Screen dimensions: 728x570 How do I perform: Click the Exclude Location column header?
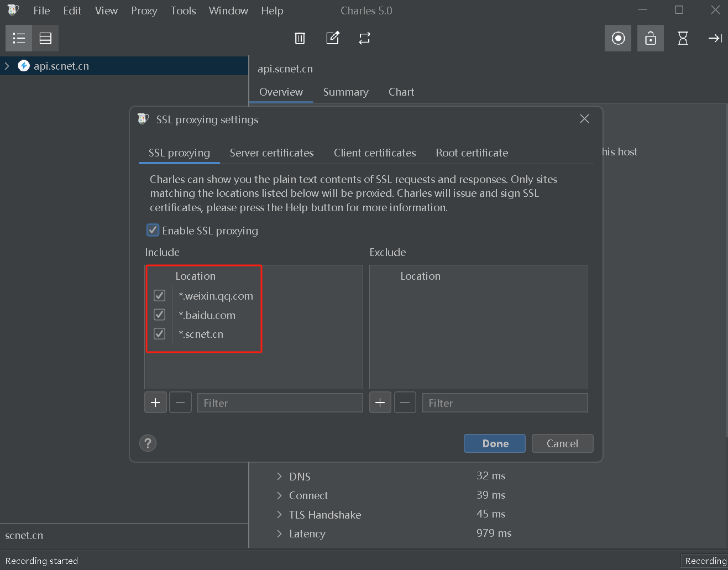420,276
